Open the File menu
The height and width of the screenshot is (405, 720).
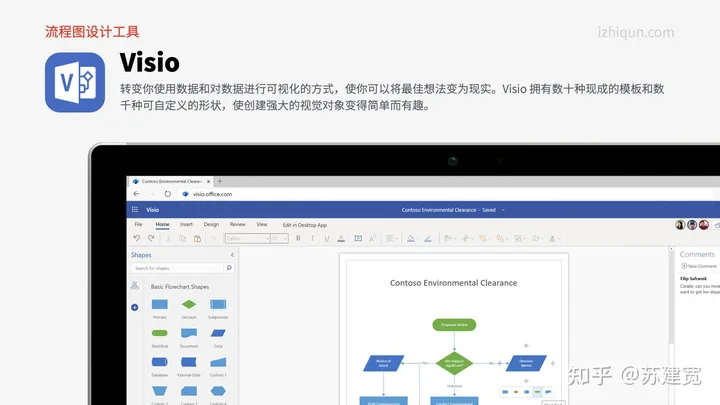[x=138, y=225]
